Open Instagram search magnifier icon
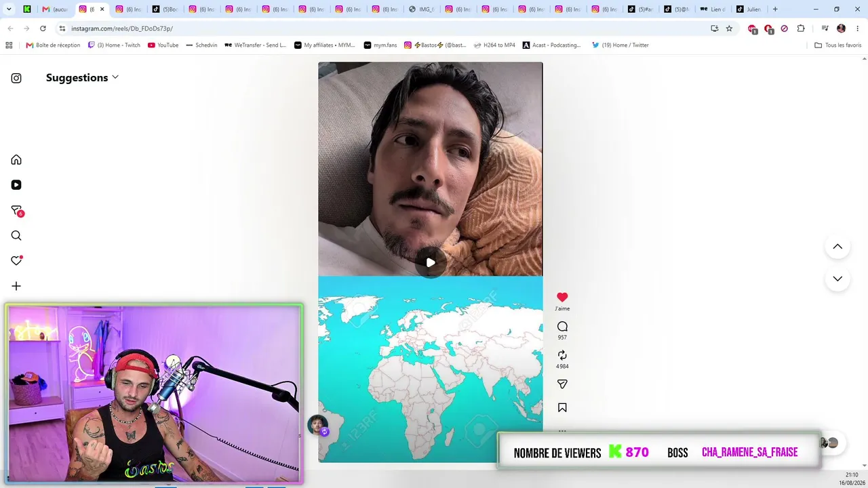The image size is (868, 488). point(16,236)
